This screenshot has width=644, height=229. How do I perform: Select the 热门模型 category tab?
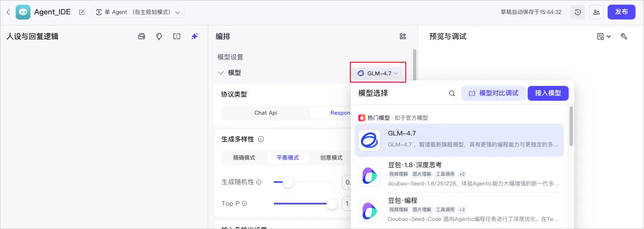[x=378, y=118]
